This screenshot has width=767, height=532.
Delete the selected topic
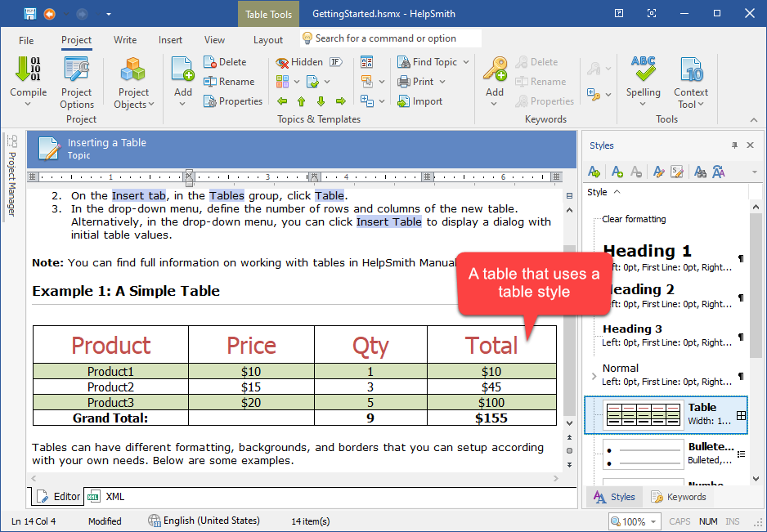coord(225,62)
